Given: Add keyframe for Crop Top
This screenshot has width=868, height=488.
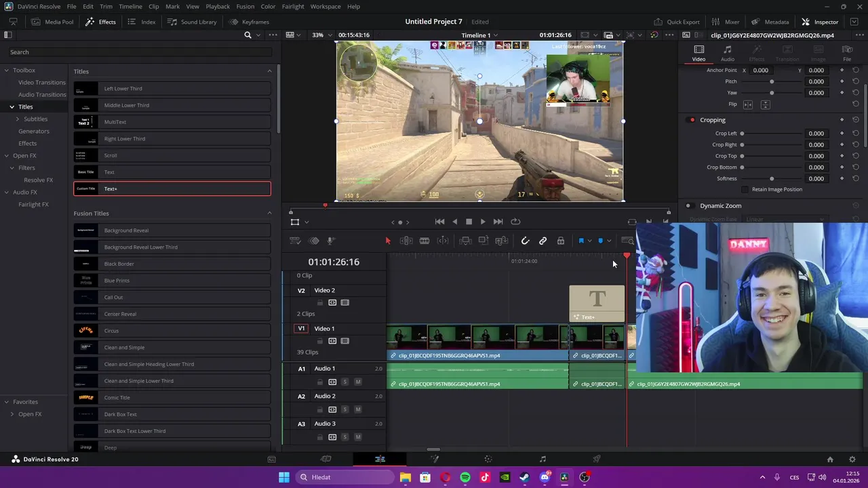Looking at the screenshot, I should coord(842,156).
